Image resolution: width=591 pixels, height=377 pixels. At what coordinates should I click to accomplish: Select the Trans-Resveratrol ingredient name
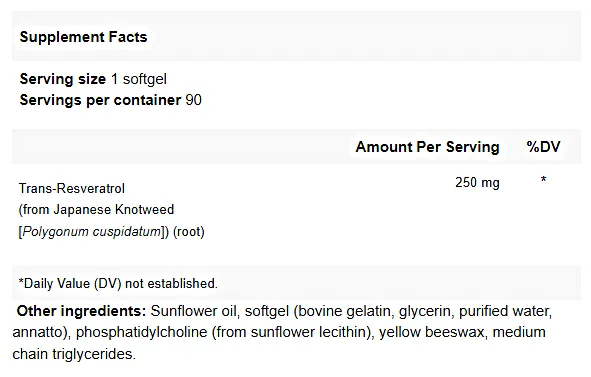[72, 188]
